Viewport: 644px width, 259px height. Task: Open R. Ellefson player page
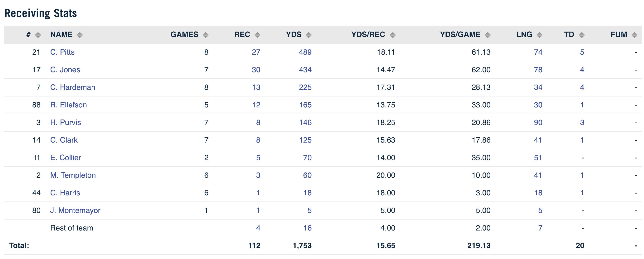(68, 105)
